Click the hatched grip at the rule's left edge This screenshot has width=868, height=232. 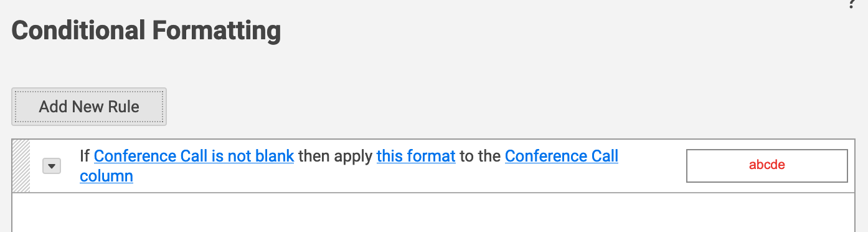[x=21, y=166]
